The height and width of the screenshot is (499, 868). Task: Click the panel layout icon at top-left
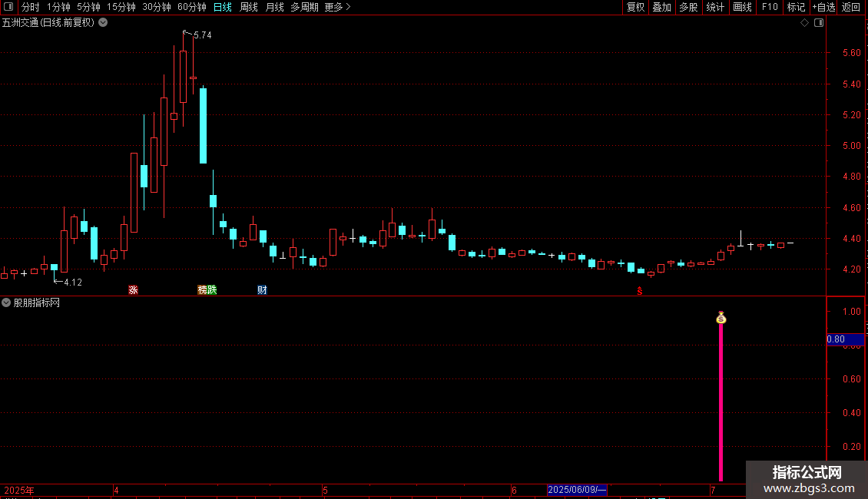[8, 7]
